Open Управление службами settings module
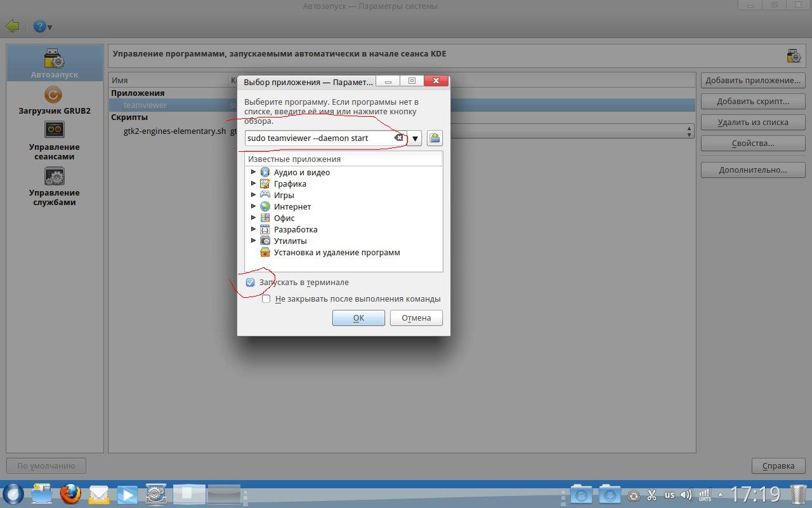This screenshot has height=508, width=812. coord(55,187)
